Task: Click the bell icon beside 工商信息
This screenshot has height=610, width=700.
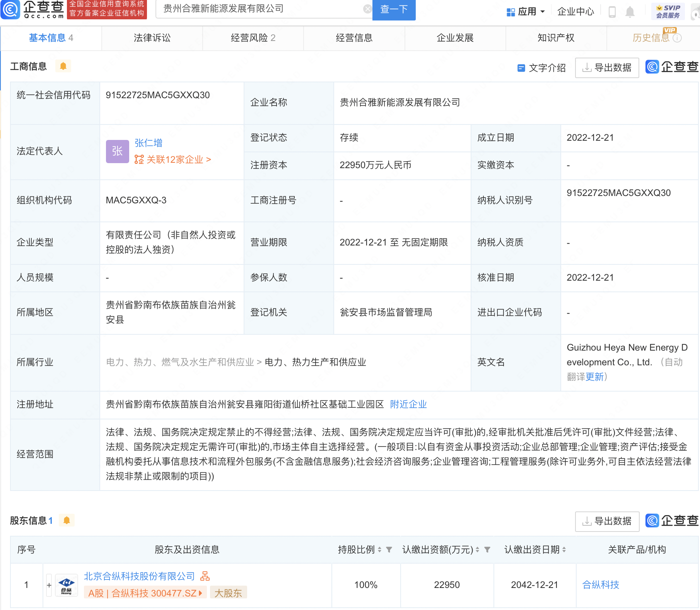Action: point(63,66)
